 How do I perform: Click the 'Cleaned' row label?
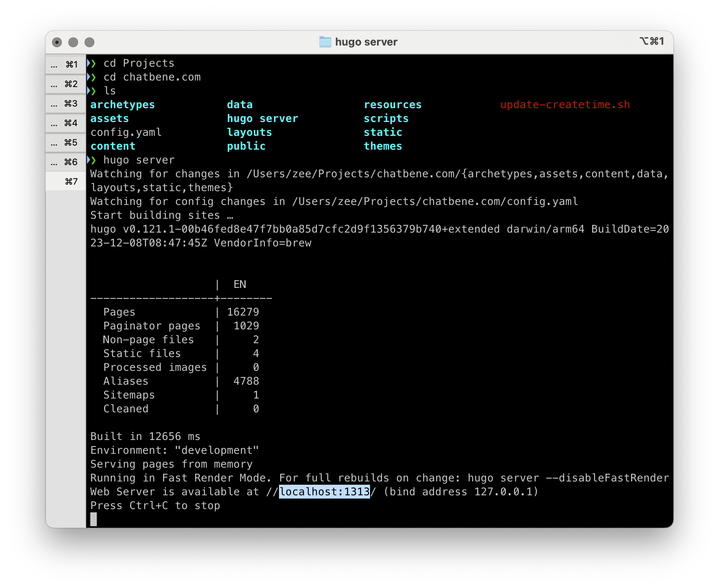pyautogui.click(x=126, y=409)
